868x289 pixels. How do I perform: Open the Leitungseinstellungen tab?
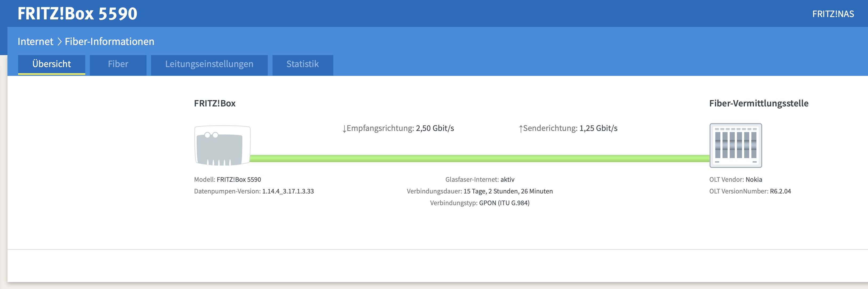209,64
